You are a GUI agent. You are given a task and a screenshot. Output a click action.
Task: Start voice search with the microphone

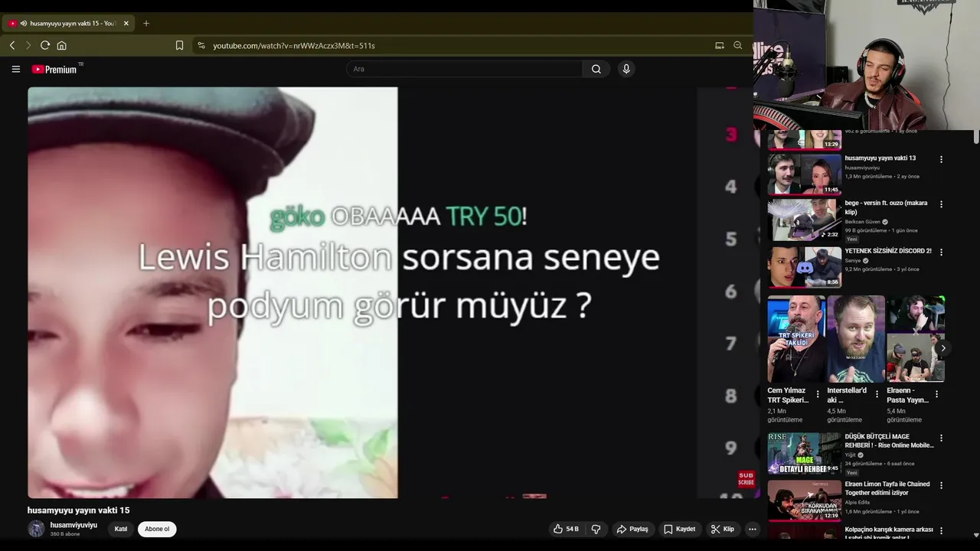pyautogui.click(x=626, y=69)
